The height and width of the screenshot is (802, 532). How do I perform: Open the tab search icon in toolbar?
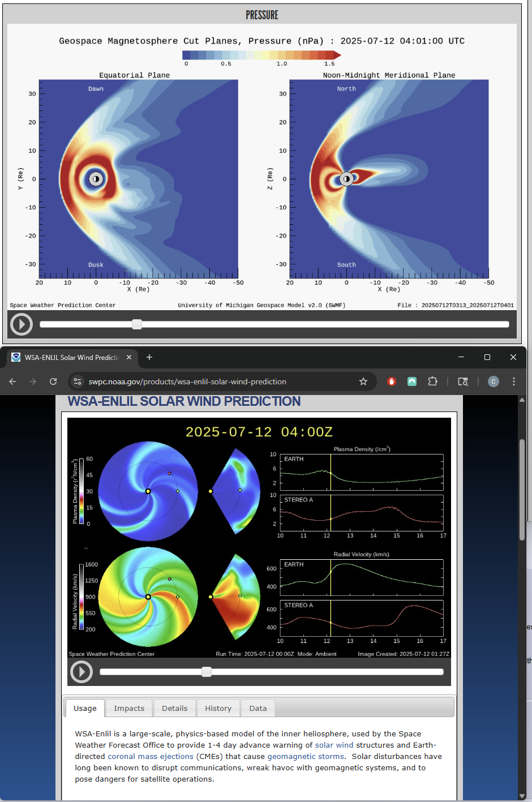point(463,381)
